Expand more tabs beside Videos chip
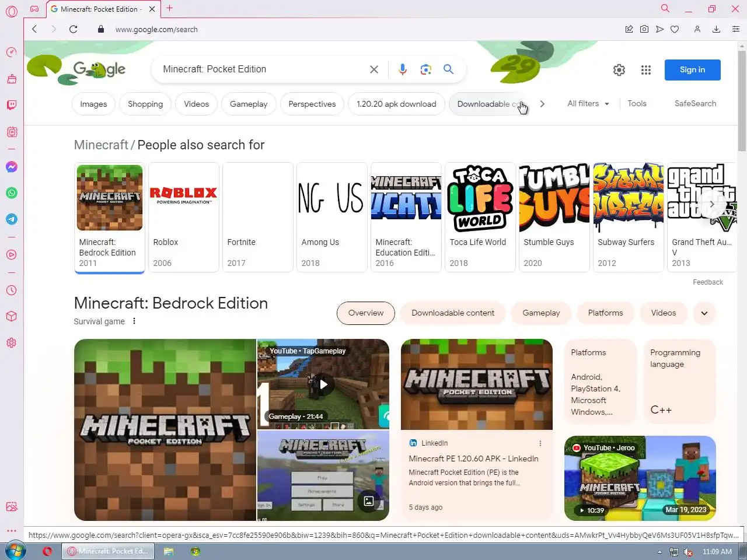 [704, 313]
